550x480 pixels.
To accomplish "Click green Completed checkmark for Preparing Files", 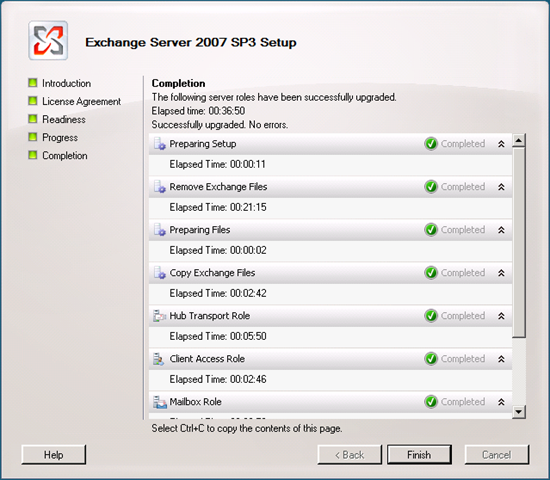I will pos(431,230).
